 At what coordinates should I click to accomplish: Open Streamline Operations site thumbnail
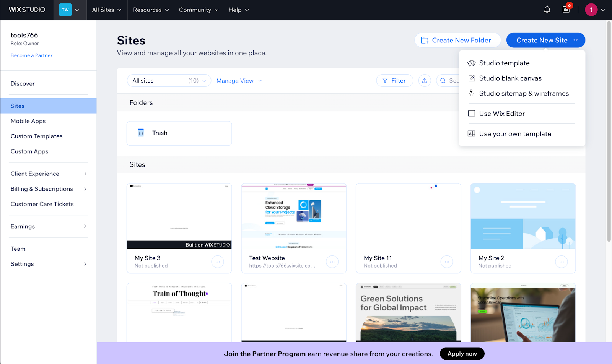coord(523,313)
